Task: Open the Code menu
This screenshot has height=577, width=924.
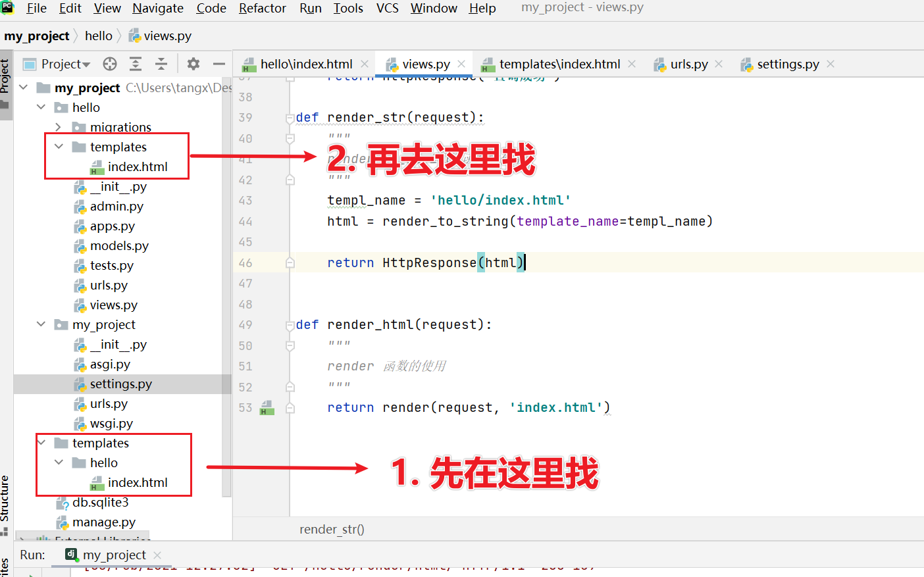Action: point(211,8)
